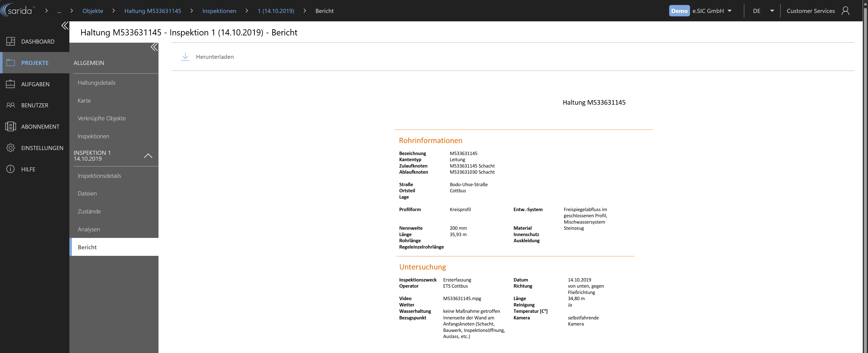The height and width of the screenshot is (353, 868).
Task: Click the value M533631030 Schacht
Action: pos(472,172)
